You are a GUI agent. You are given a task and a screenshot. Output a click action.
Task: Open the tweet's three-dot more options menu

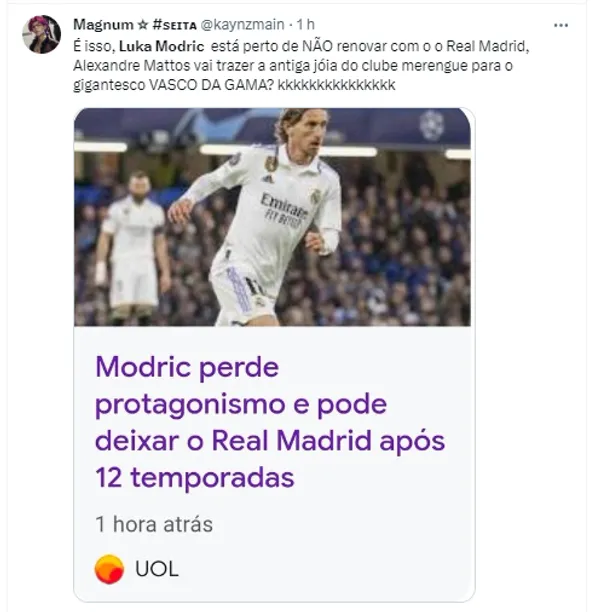tap(561, 25)
